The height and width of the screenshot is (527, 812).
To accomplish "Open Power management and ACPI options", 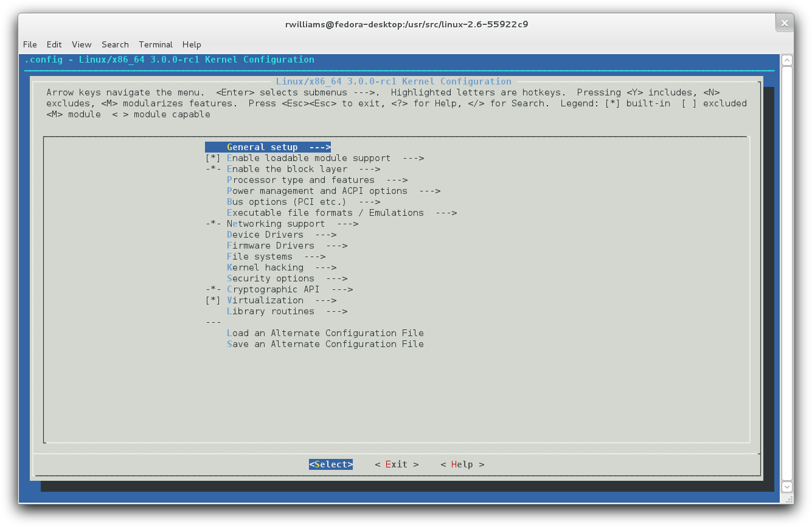I will [333, 191].
